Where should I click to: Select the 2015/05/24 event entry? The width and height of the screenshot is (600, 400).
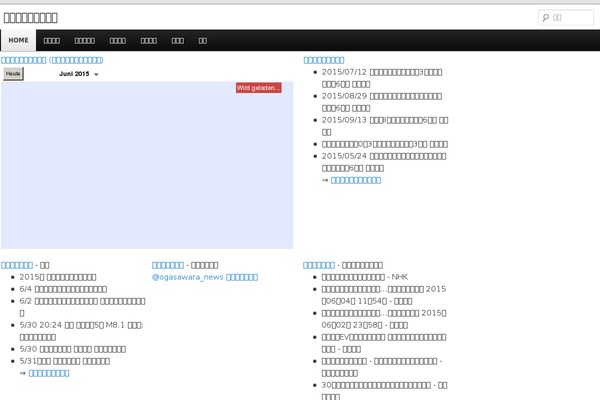[x=384, y=162]
